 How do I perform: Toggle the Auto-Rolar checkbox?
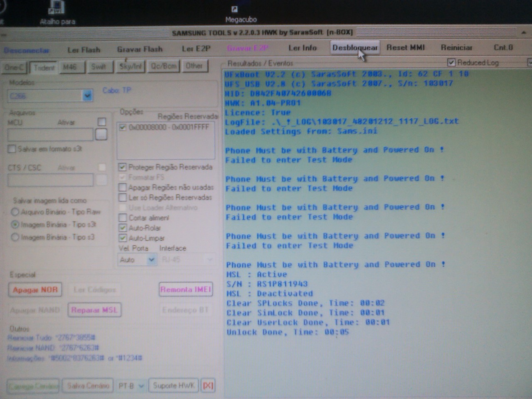(x=123, y=228)
